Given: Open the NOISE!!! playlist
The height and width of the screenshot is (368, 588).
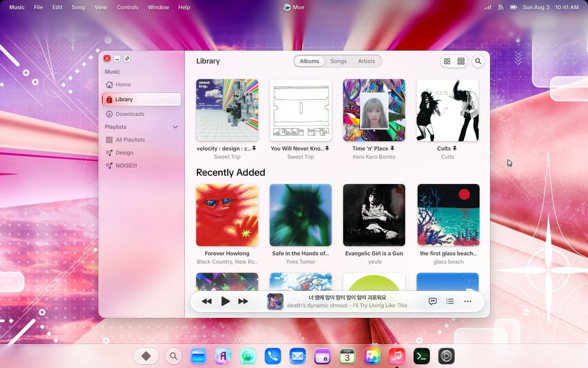Looking at the screenshot, I should (141, 165).
